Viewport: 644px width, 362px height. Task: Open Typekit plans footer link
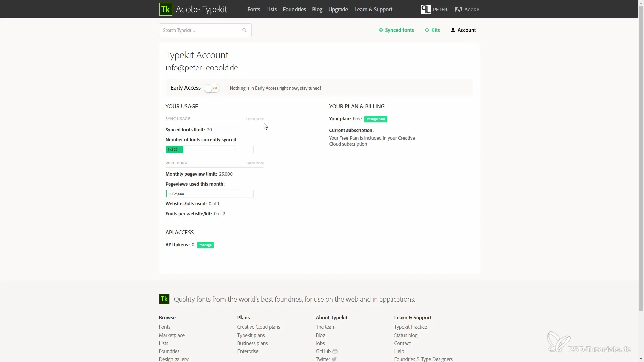click(251, 335)
